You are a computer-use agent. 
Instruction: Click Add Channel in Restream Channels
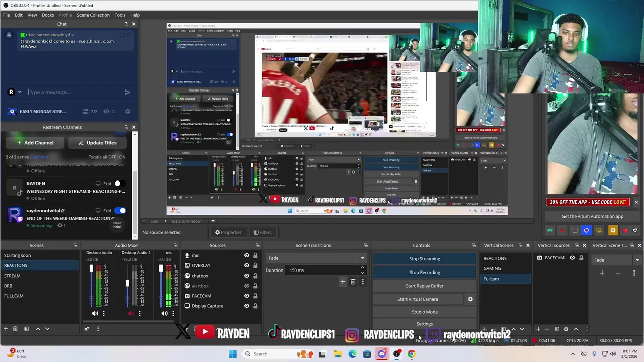(x=35, y=143)
